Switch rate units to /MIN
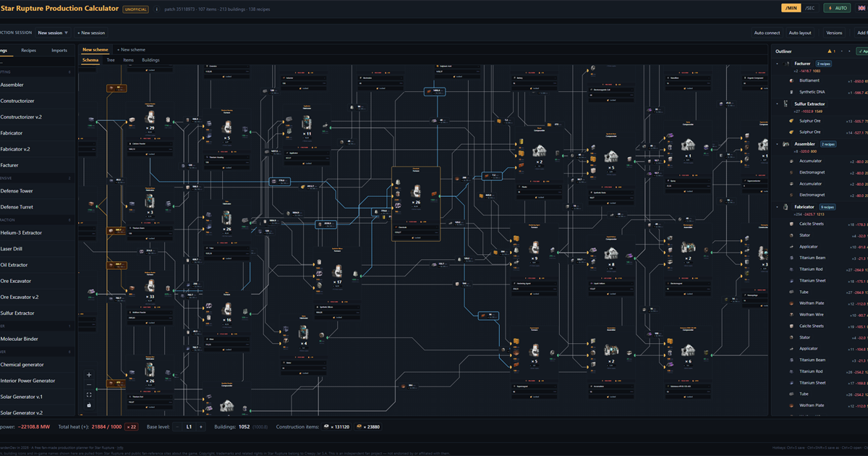 point(791,8)
